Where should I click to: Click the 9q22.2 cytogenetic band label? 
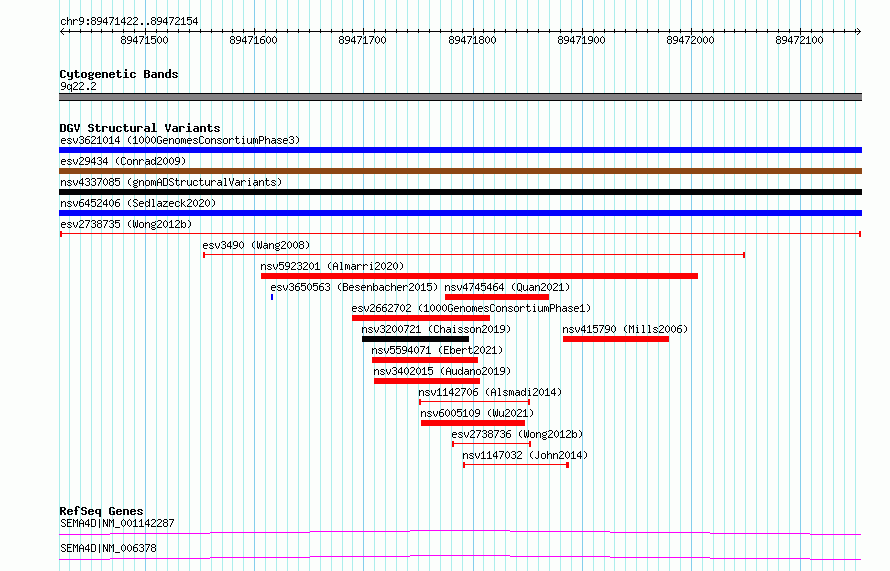78,86
